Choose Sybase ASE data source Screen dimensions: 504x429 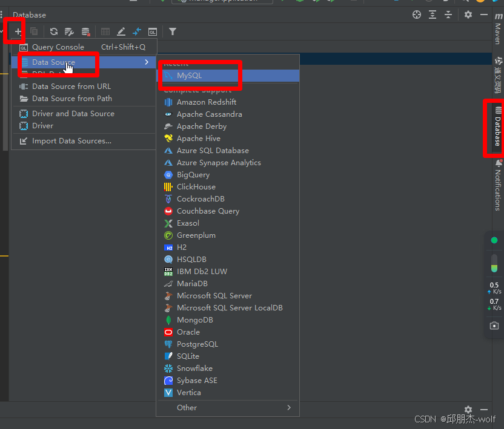(x=228, y=381)
